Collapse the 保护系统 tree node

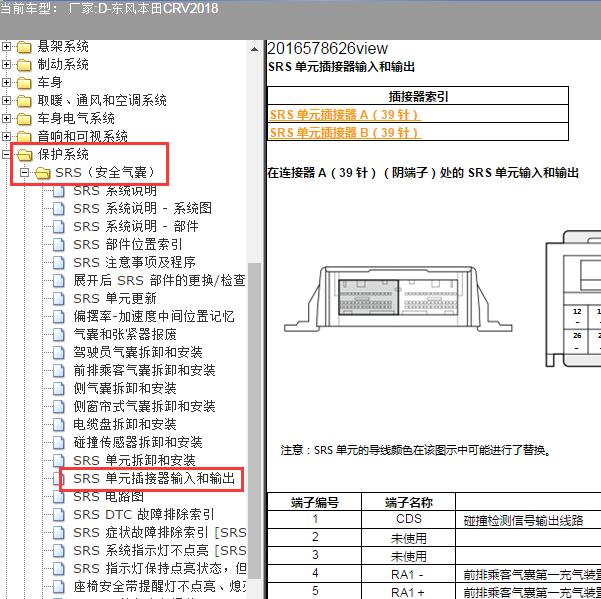[6, 154]
